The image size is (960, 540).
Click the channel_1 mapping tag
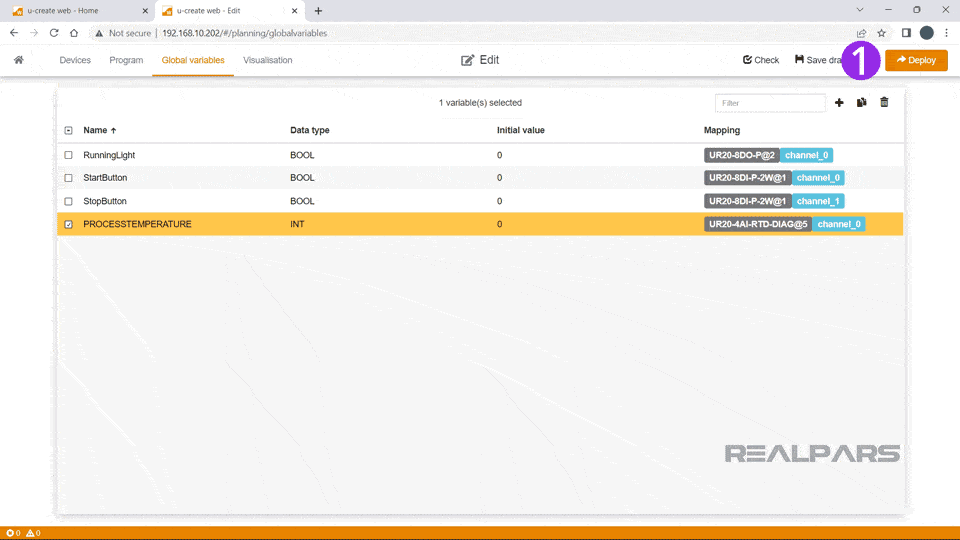(x=818, y=201)
